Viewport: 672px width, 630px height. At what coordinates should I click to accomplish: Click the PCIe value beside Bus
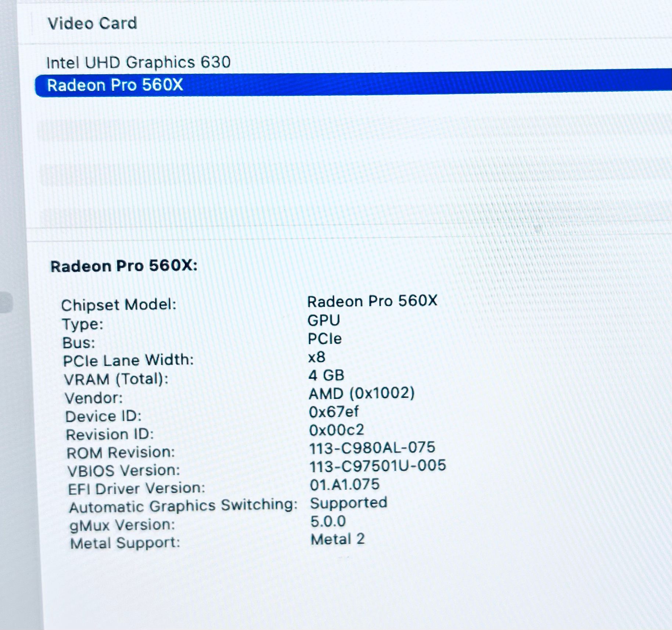coord(325,339)
